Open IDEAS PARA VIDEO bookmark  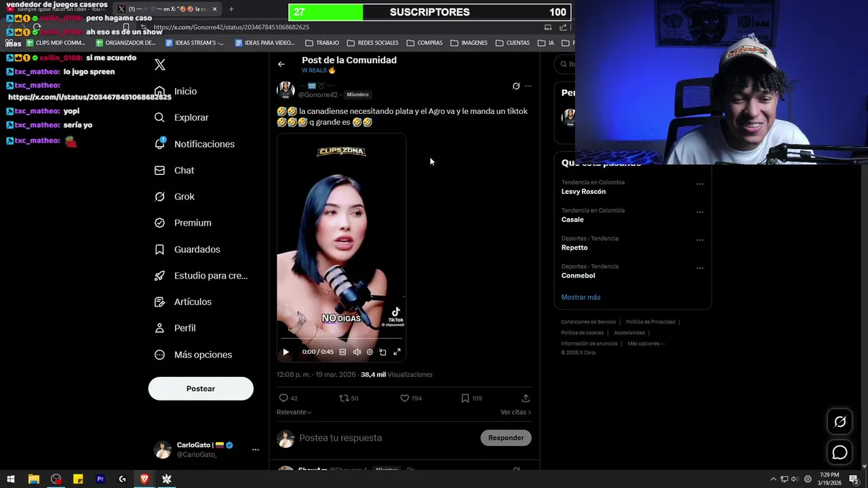[x=264, y=43]
